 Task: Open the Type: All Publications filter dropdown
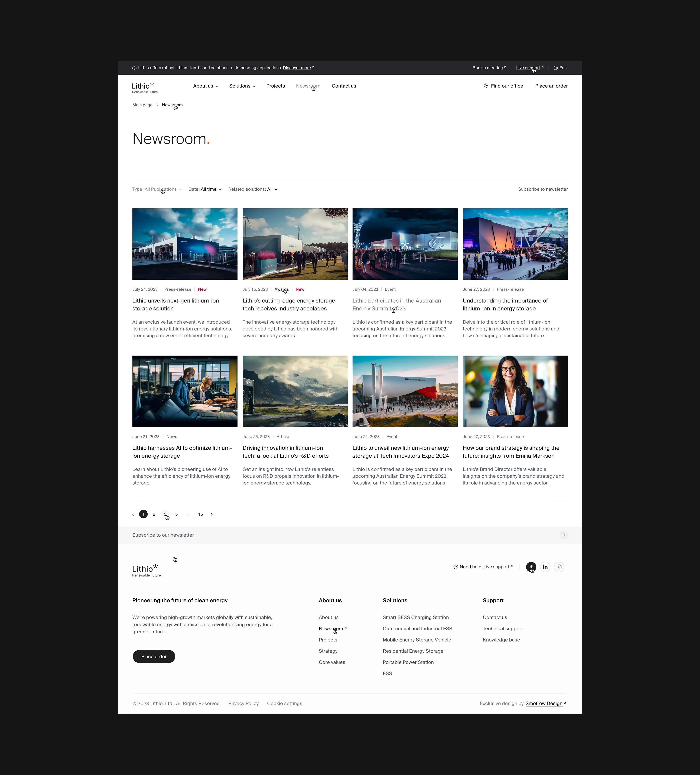[x=157, y=189]
